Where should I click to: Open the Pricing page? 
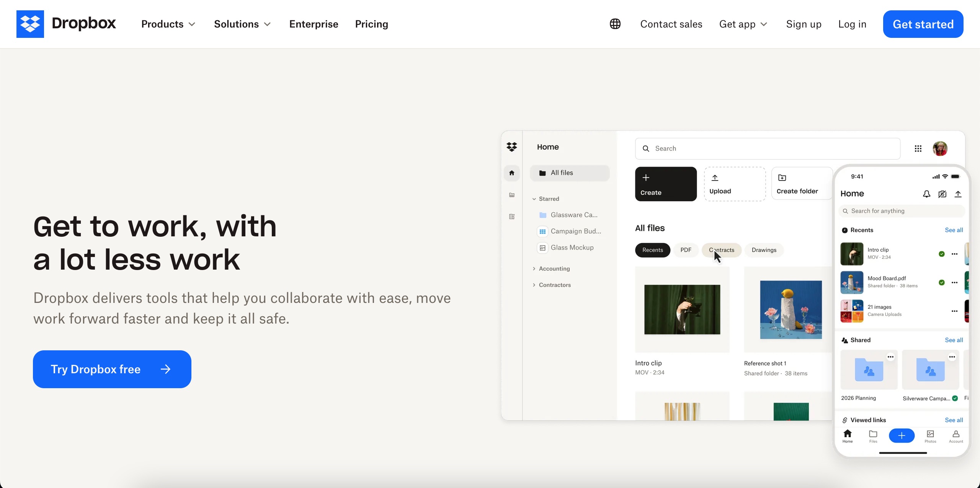click(x=371, y=24)
